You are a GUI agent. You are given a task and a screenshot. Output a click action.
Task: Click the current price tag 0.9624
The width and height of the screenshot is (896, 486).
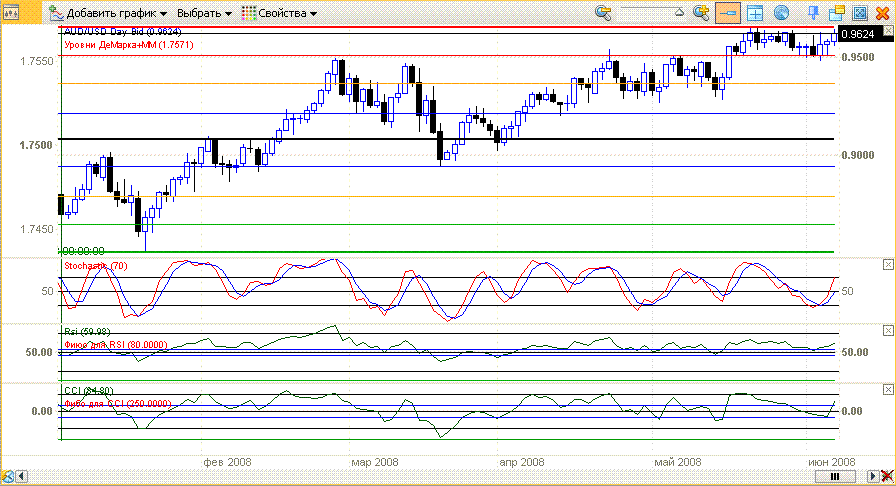click(858, 34)
